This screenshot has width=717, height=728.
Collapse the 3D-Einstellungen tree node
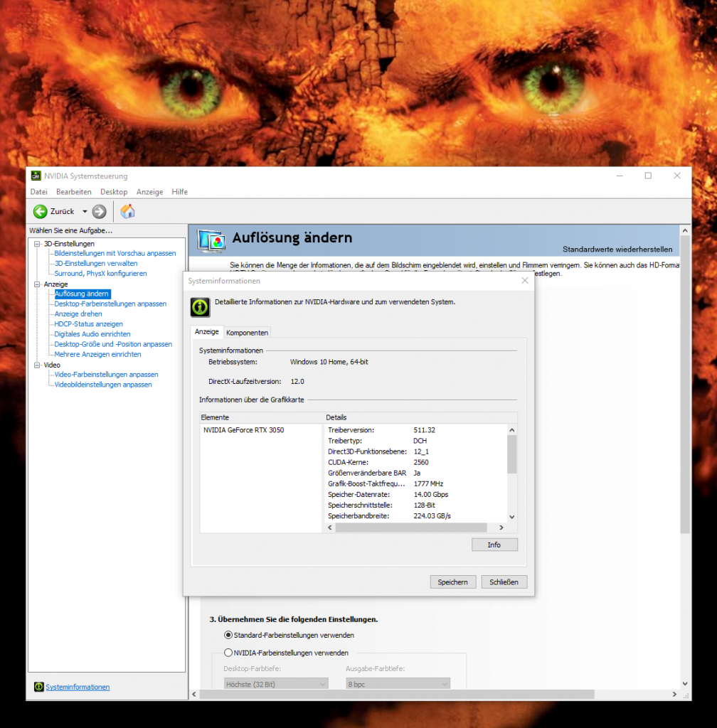37,244
